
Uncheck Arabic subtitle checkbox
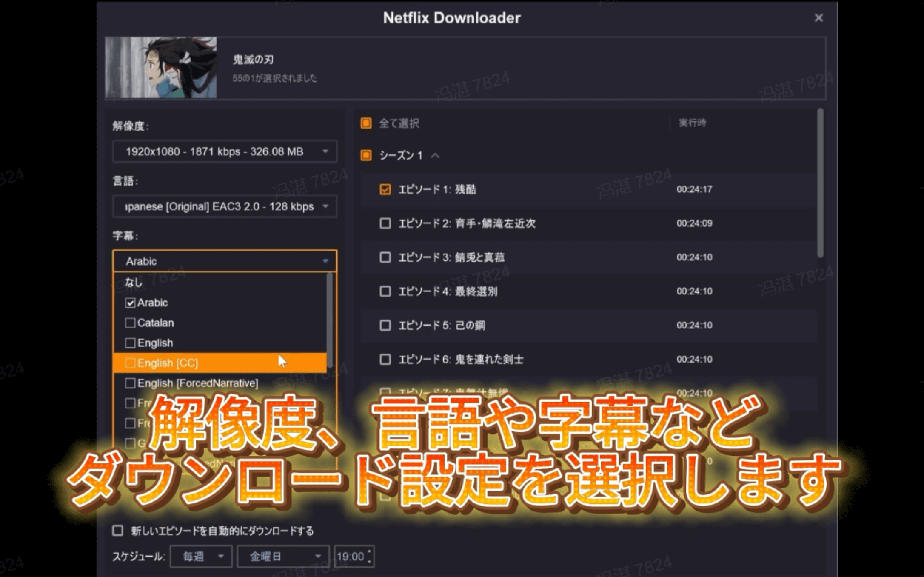click(130, 303)
